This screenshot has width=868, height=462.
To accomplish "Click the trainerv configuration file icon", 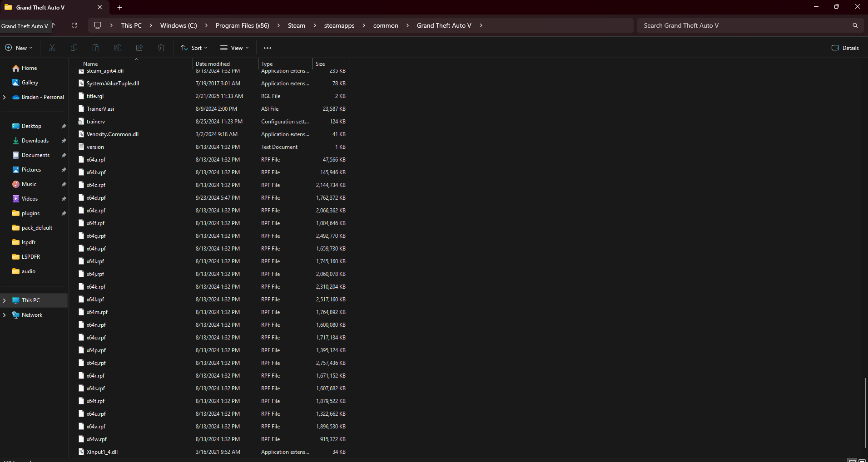I will [x=81, y=122].
